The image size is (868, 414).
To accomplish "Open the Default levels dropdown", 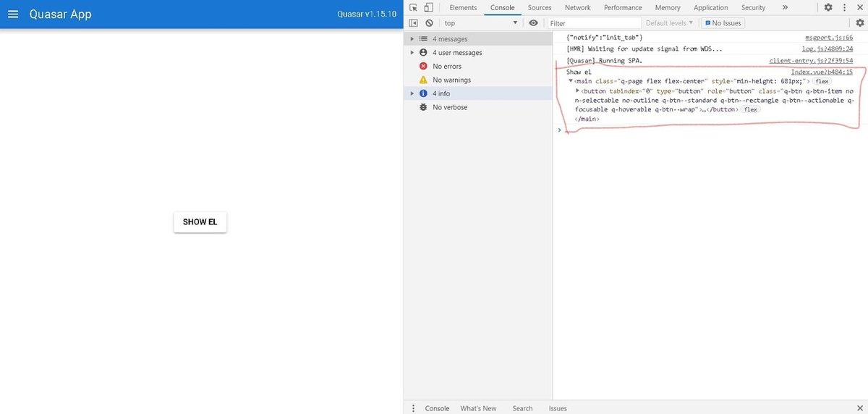I will [669, 23].
